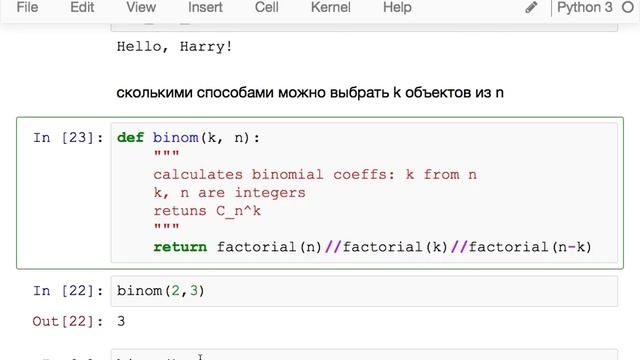Screen dimensions: 640x360
Task: Open the Kernel menu
Action: pyautogui.click(x=331, y=7)
